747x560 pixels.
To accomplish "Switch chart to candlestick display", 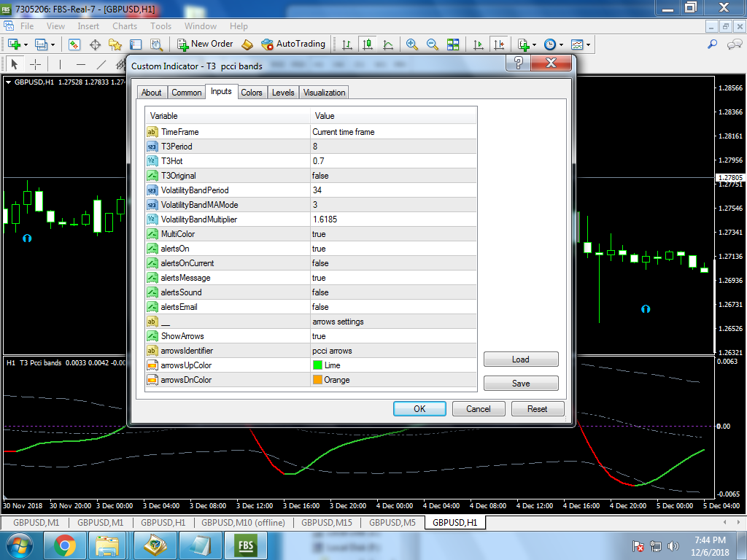I will [368, 44].
